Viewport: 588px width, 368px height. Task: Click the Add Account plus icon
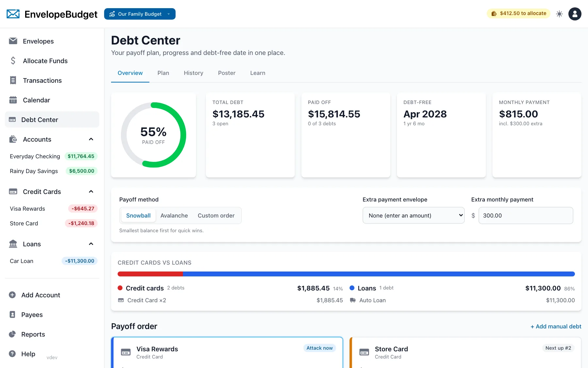click(12, 295)
